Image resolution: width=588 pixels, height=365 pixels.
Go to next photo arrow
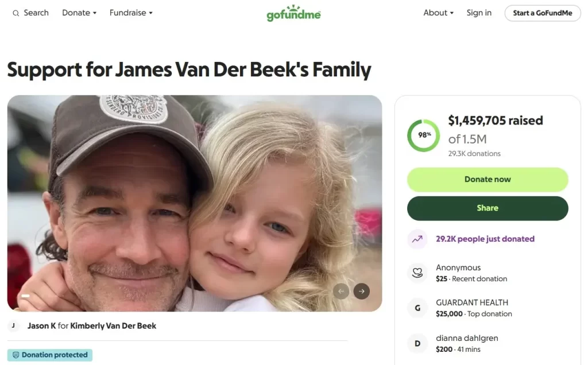[361, 291]
